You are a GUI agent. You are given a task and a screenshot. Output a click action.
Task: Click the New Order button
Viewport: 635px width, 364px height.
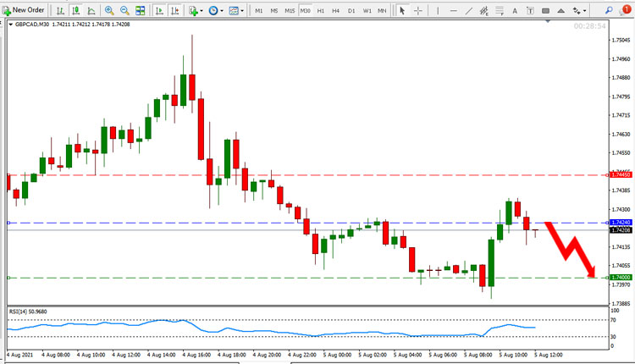tap(23, 10)
